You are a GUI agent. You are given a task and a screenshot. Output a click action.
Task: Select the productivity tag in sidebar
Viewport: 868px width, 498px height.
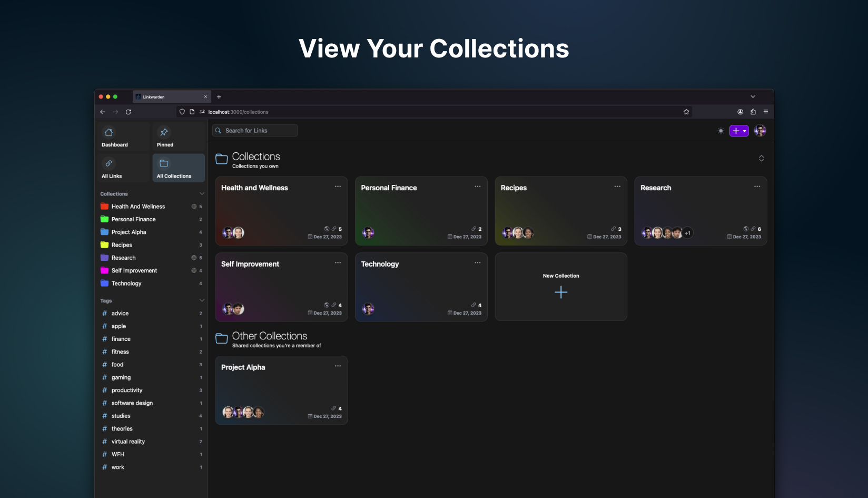click(127, 390)
